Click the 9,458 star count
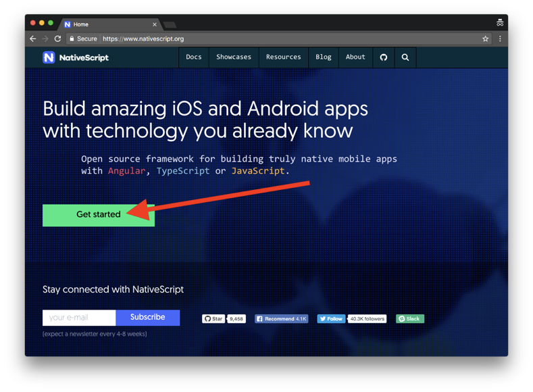 click(x=236, y=318)
